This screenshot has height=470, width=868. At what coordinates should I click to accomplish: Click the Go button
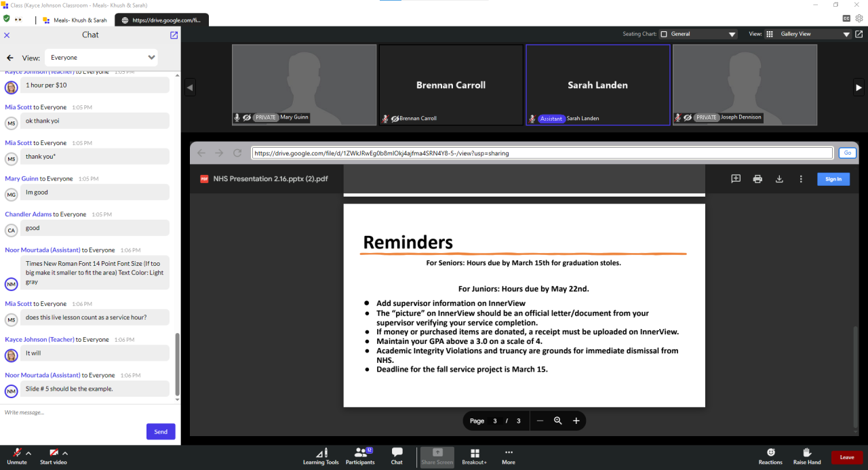(847, 153)
